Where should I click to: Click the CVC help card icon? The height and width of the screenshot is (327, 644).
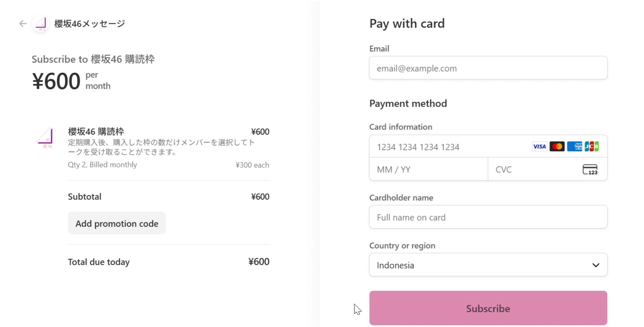tap(590, 170)
